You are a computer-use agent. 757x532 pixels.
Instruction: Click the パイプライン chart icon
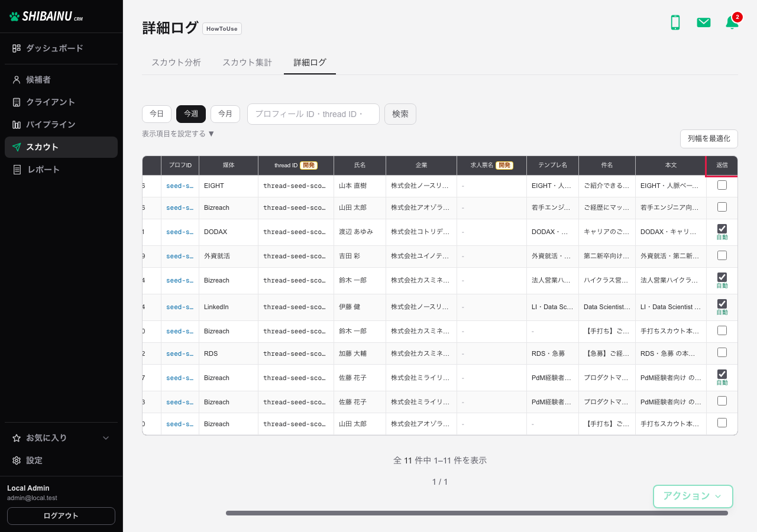pos(17,125)
